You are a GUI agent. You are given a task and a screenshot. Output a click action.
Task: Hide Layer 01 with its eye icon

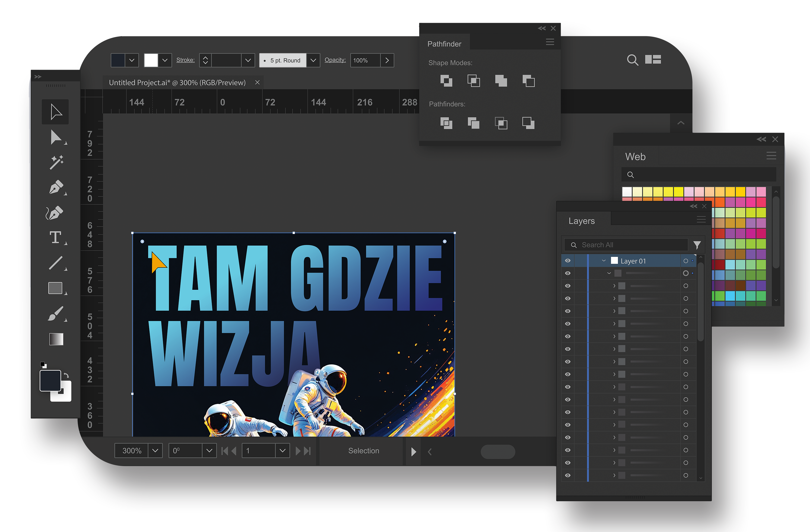click(x=568, y=260)
